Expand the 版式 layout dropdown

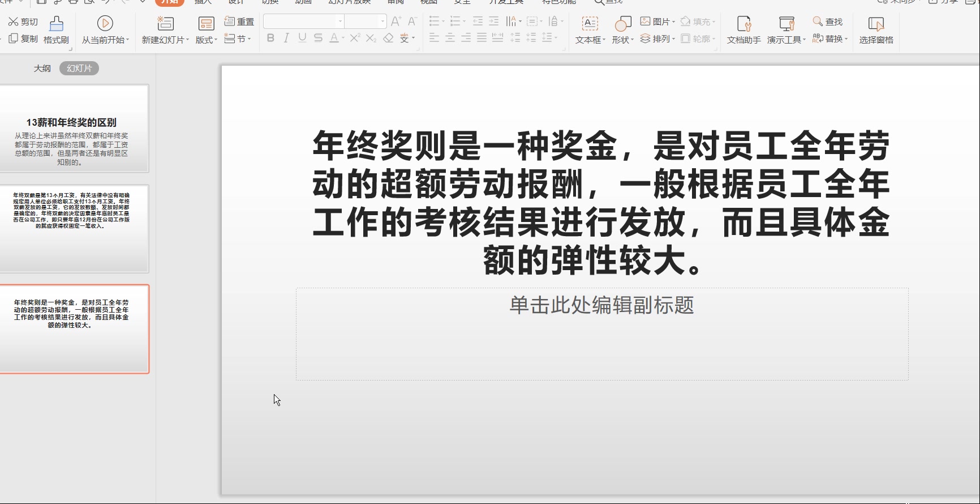click(x=216, y=40)
